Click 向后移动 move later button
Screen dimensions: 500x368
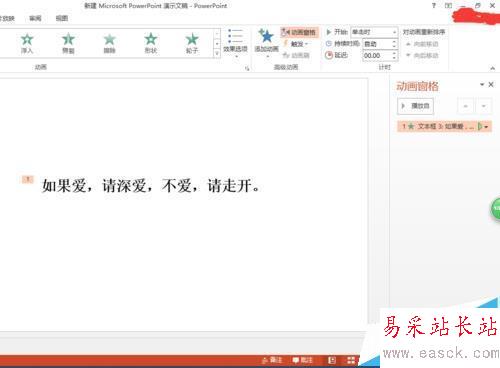[422, 55]
